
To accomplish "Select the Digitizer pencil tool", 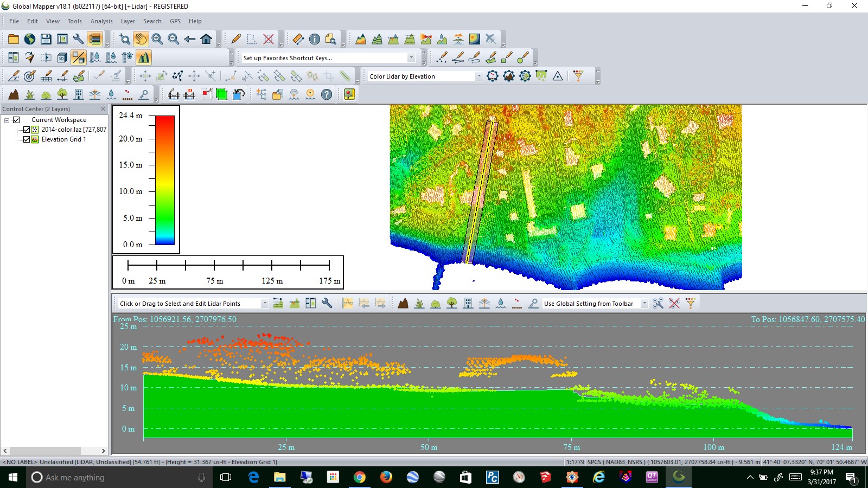I will [236, 39].
